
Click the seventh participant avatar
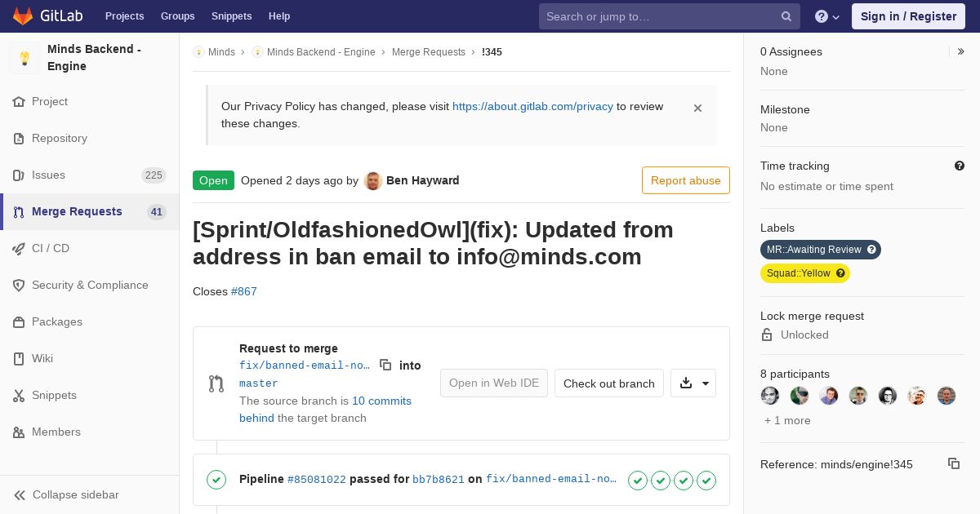pyautogui.click(x=947, y=396)
